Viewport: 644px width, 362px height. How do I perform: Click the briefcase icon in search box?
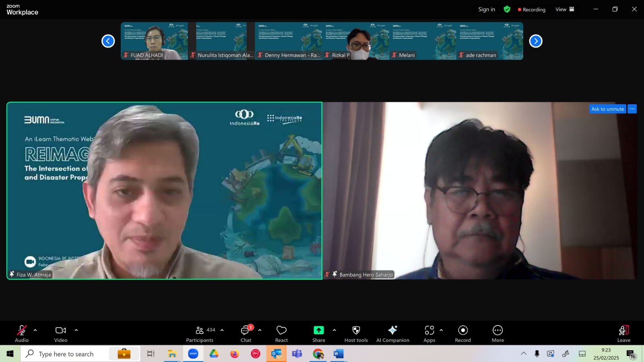pyautogui.click(x=124, y=354)
